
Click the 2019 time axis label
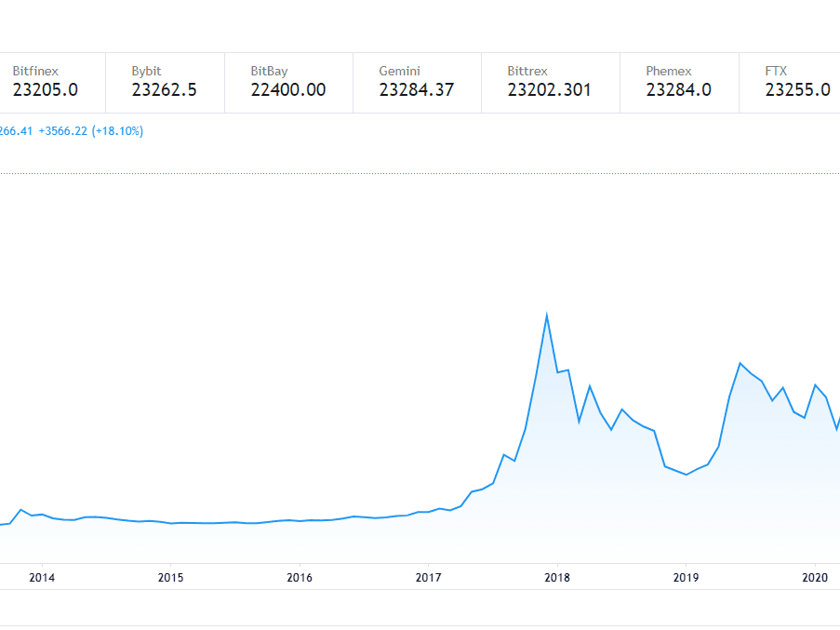click(x=686, y=578)
